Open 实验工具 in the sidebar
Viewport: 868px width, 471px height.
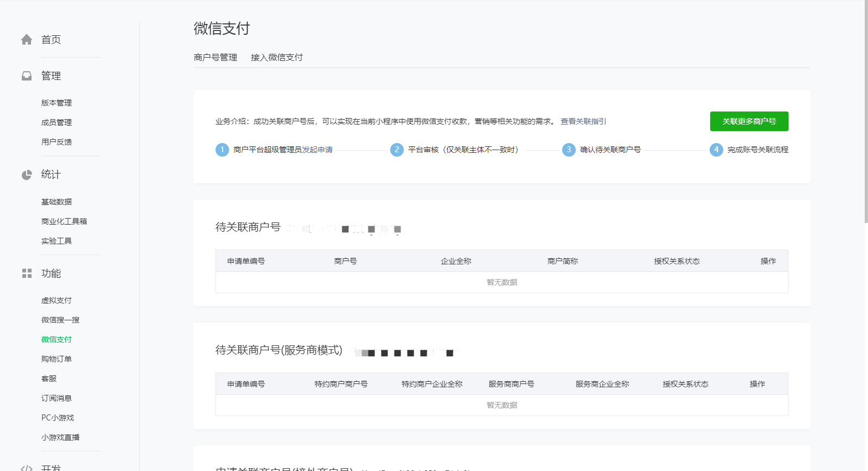[57, 241]
